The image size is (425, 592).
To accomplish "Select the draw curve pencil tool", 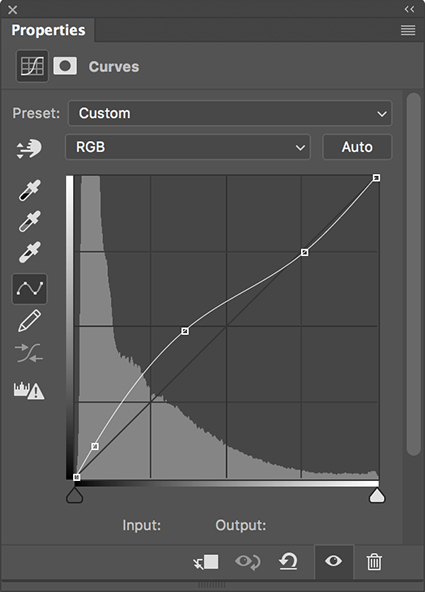I will tap(29, 321).
